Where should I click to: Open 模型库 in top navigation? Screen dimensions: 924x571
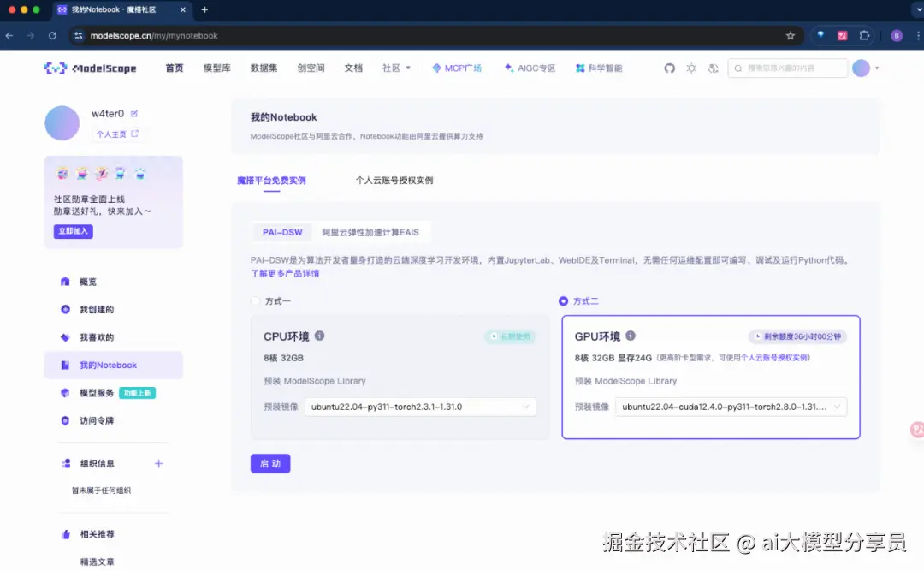point(216,68)
